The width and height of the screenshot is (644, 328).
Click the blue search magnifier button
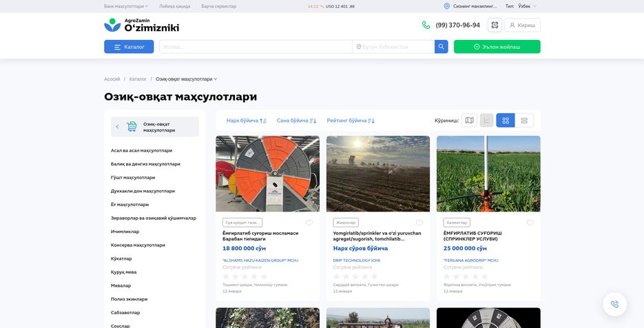click(441, 47)
